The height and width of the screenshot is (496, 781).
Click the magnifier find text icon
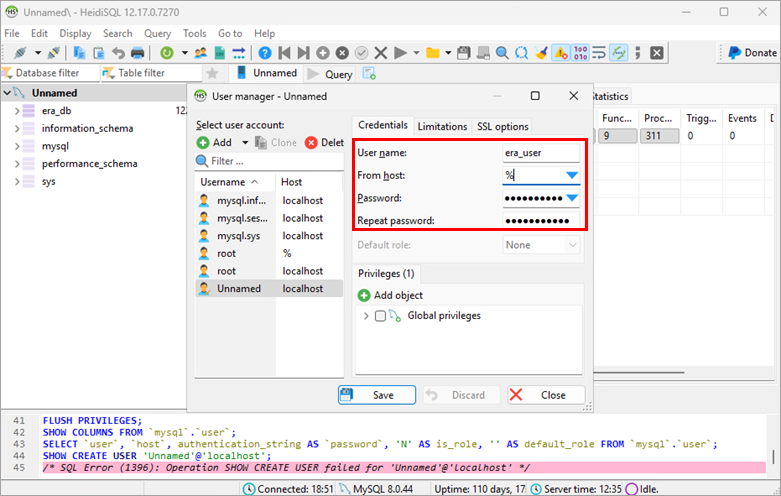point(502,53)
